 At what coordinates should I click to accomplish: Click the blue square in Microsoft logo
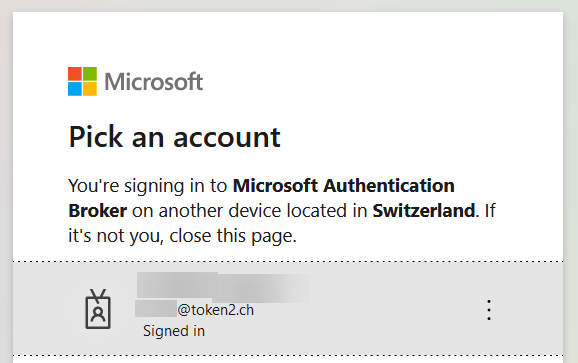click(75, 89)
